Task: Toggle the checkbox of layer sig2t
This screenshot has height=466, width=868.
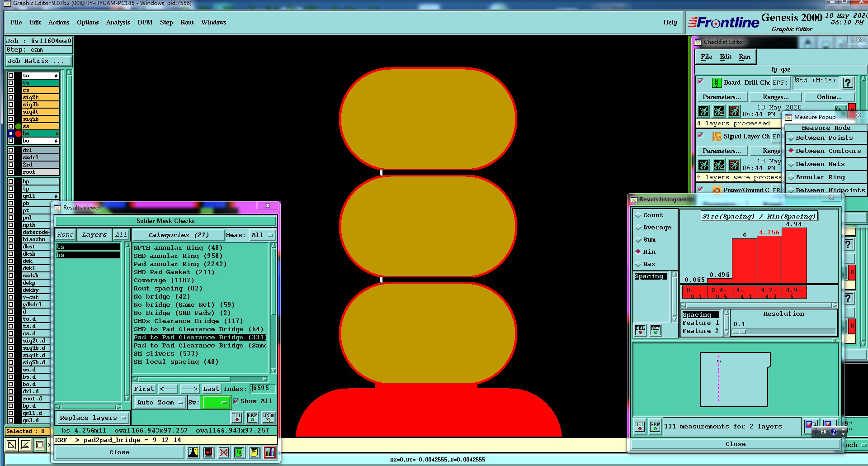Action: point(11,97)
